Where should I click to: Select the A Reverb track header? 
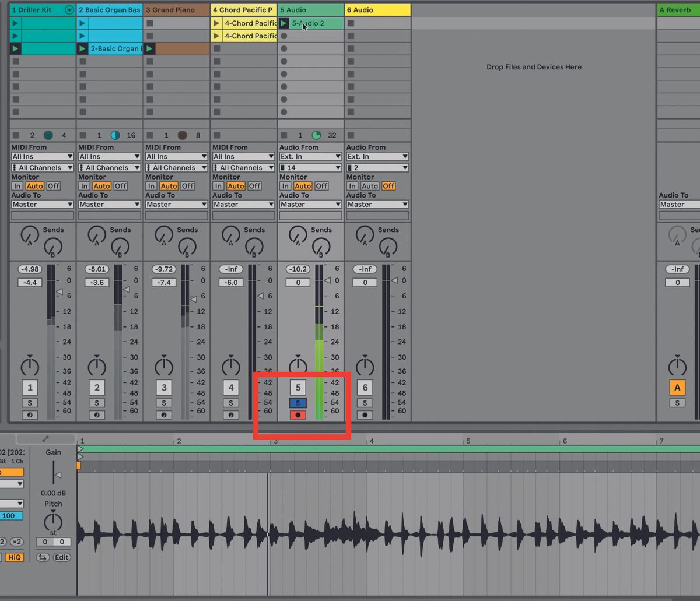point(678,10)
